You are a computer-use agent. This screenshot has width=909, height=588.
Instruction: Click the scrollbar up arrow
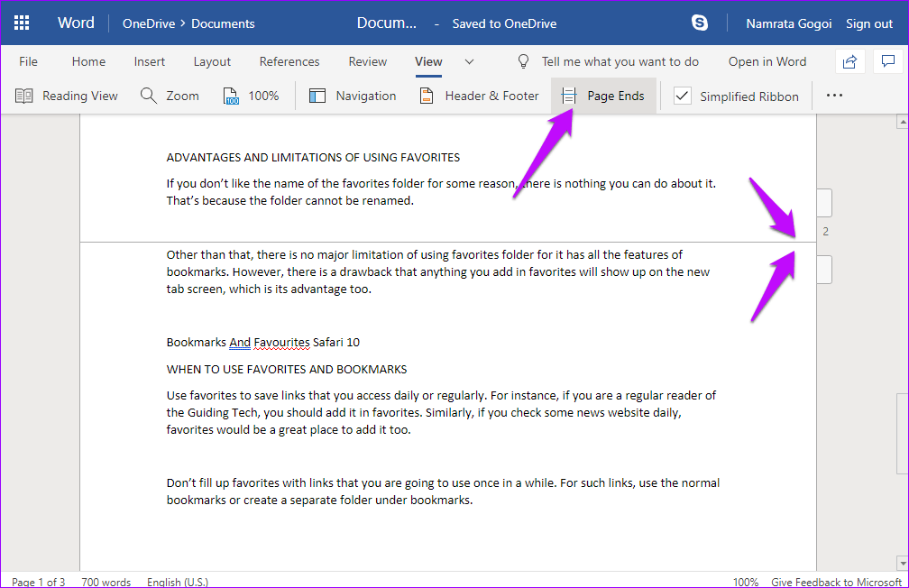click(x=902, y=123)
